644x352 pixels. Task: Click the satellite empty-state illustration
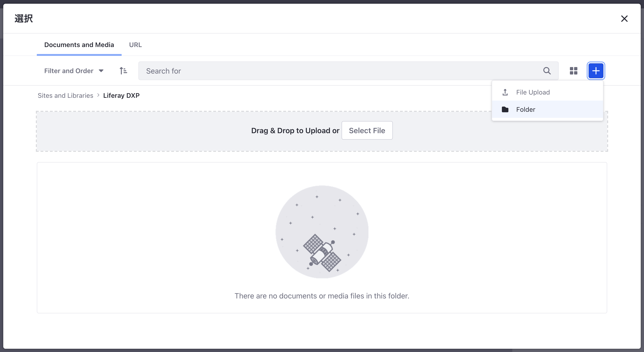322,232
